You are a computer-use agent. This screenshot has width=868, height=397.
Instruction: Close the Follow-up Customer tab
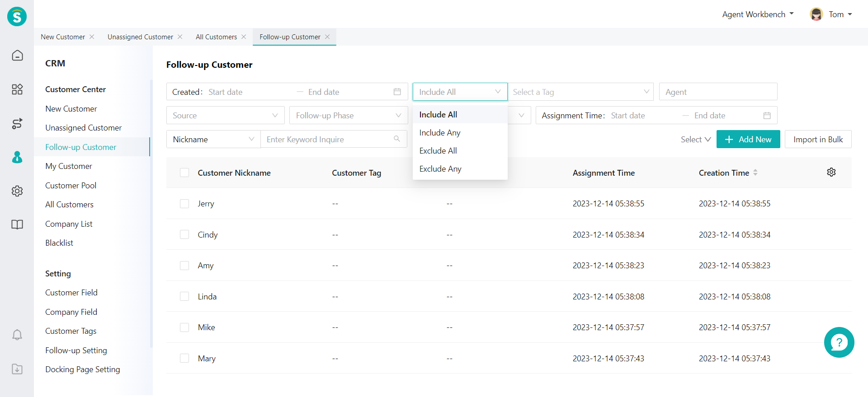coord(327,37)
